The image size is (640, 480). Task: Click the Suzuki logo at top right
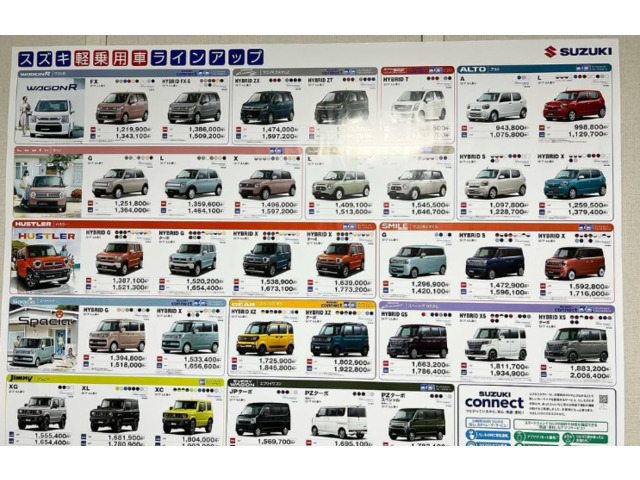tap(578, 52)
